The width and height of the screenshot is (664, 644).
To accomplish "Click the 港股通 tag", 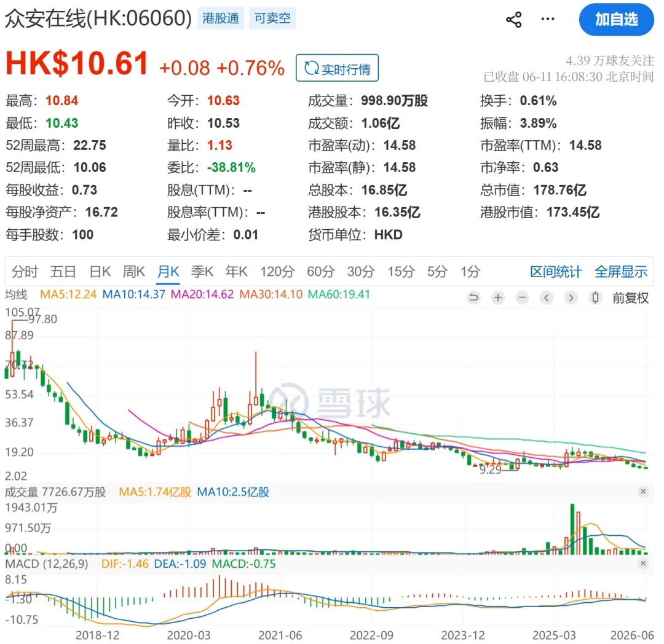I will pos(221,18).
